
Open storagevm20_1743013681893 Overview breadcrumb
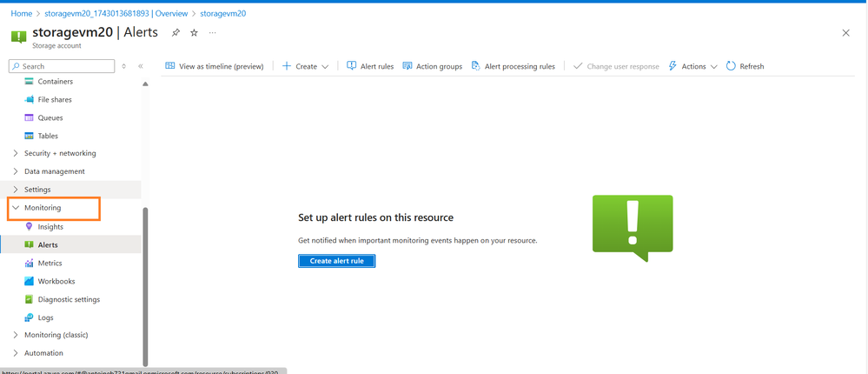(x=118, y=13)
